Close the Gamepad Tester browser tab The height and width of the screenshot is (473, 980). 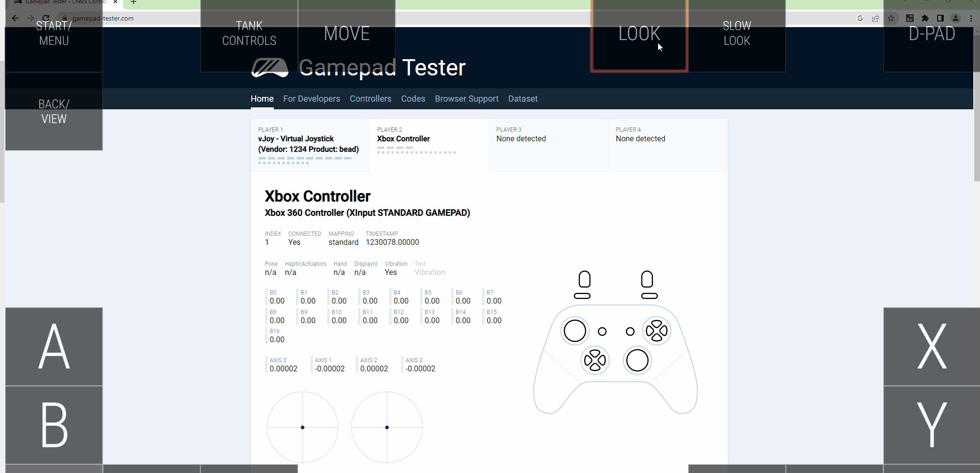pyautogui.click(x=115, y=2)
